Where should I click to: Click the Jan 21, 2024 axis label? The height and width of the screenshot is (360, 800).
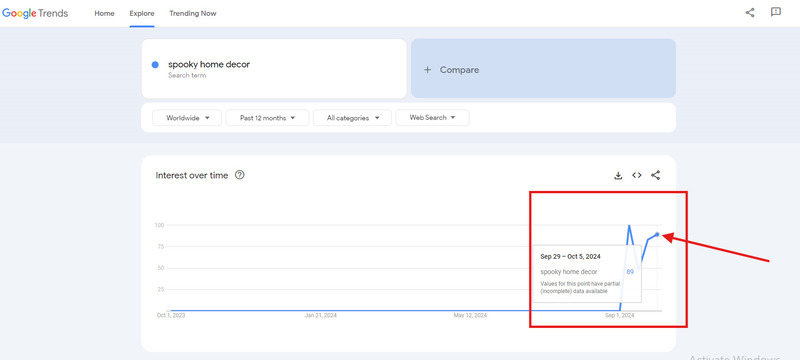pos(321,316)
